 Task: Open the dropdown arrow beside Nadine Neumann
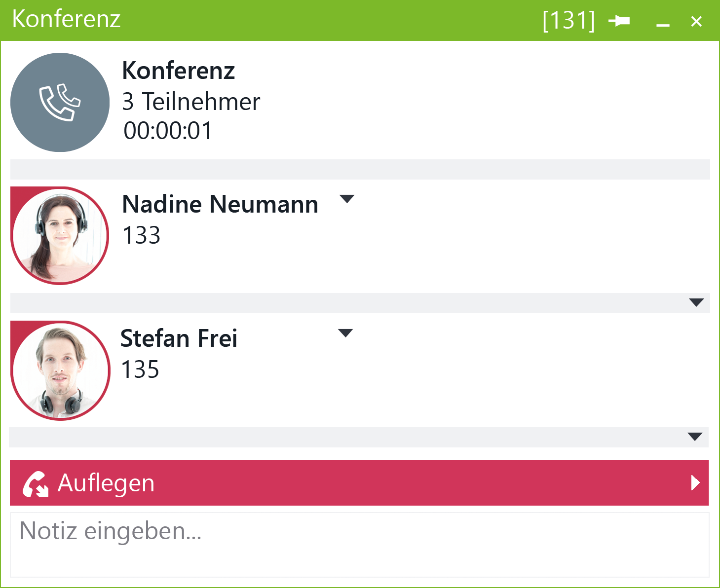[x=347, y=199]
